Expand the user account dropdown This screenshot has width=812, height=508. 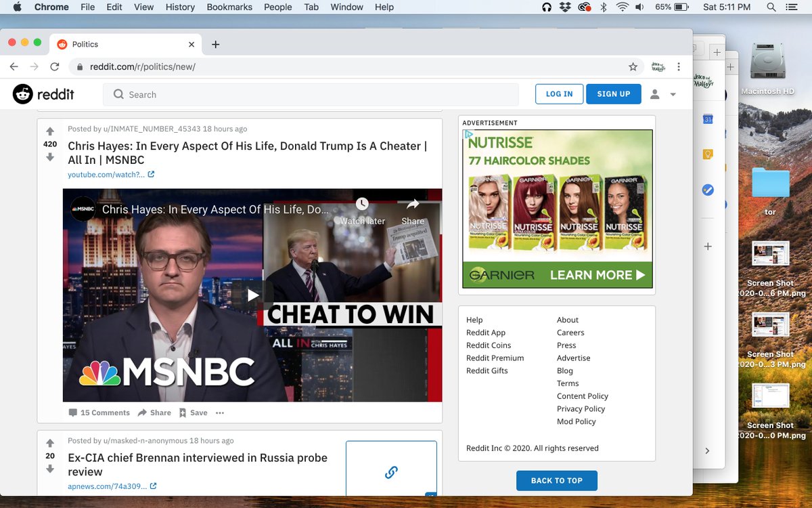point(663,94)
